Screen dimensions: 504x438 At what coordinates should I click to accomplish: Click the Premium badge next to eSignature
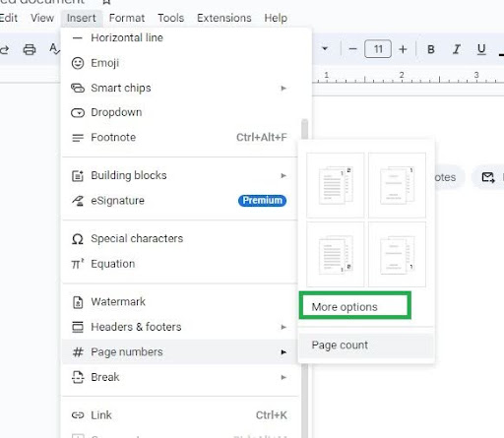[x=262, y=201]
